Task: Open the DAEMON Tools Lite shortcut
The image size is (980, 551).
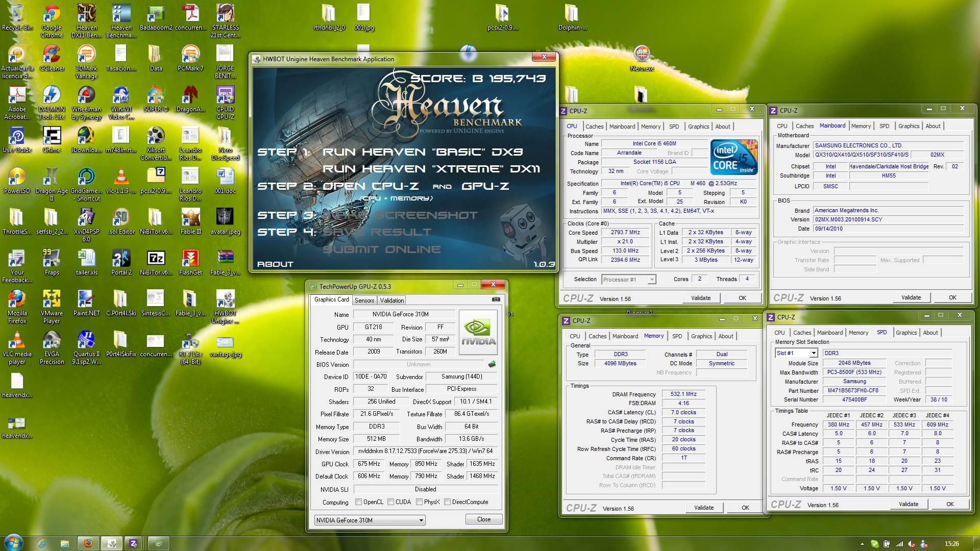Action: click(52, 103)
